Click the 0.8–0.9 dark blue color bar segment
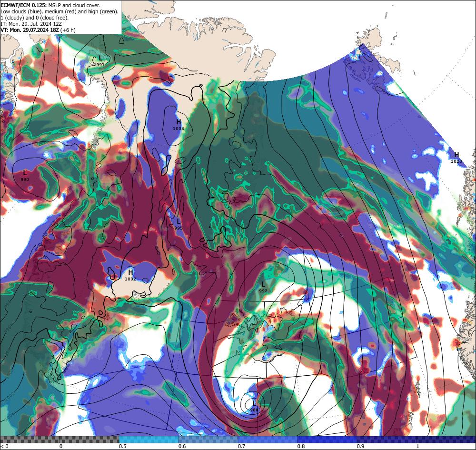476x450 pixels. click(327, 440)
